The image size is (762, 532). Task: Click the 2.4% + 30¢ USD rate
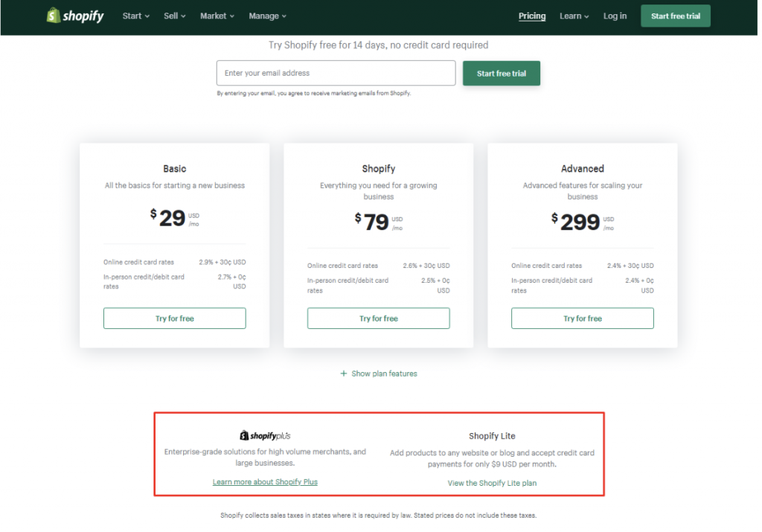630,266
